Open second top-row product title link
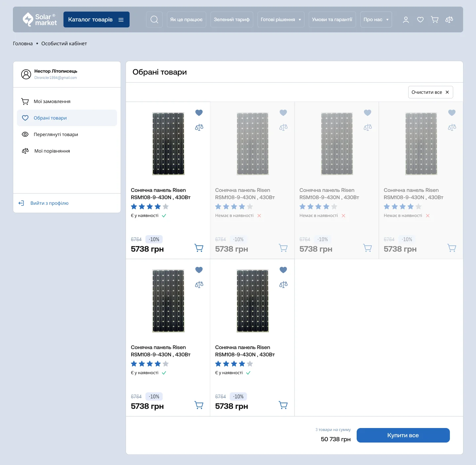The width and height of the screenshot is (476, 465). click(245, 194)
